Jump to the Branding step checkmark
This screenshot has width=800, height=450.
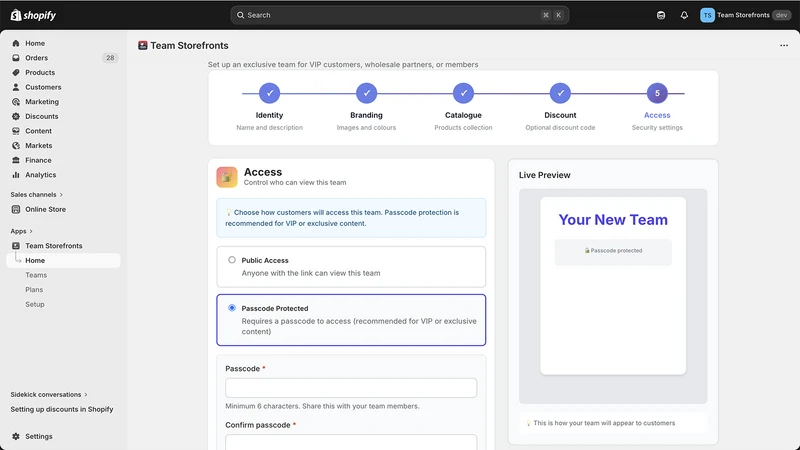tap(366, 93)
